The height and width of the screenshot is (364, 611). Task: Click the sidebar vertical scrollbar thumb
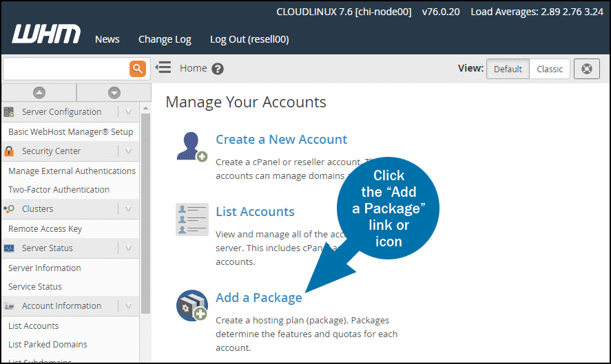(145, 213)
